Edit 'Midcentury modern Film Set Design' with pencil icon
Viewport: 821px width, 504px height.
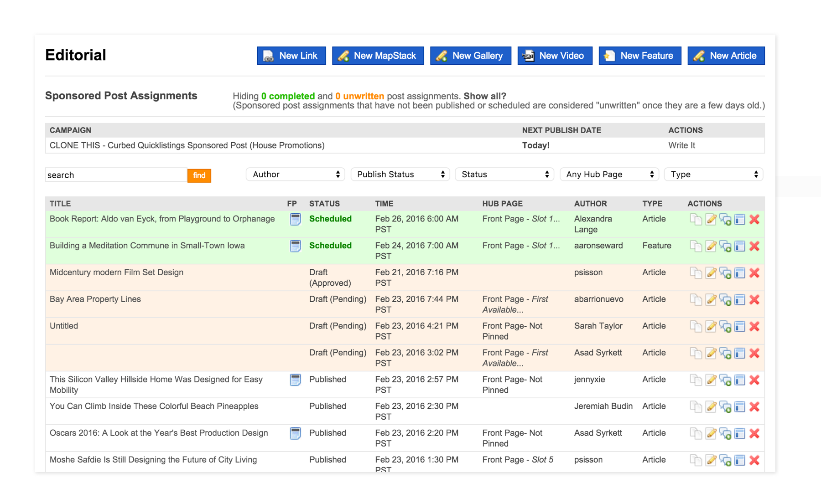[711, 273]
